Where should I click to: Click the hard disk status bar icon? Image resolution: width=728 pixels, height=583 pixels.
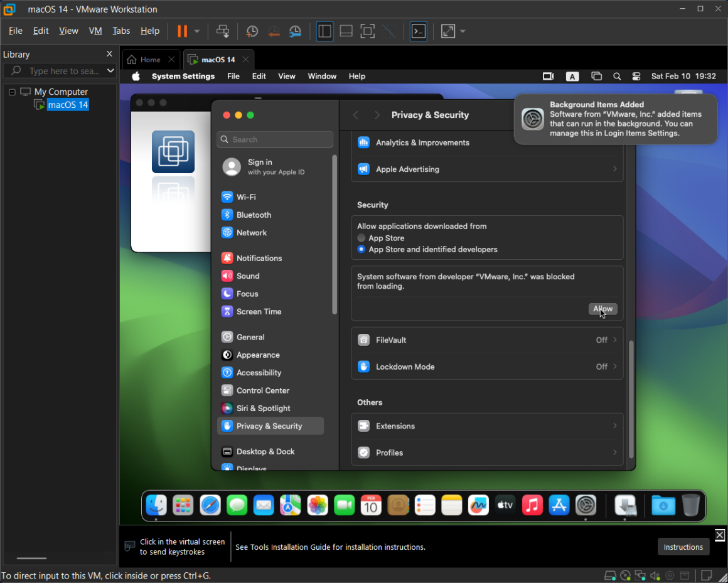610,575
